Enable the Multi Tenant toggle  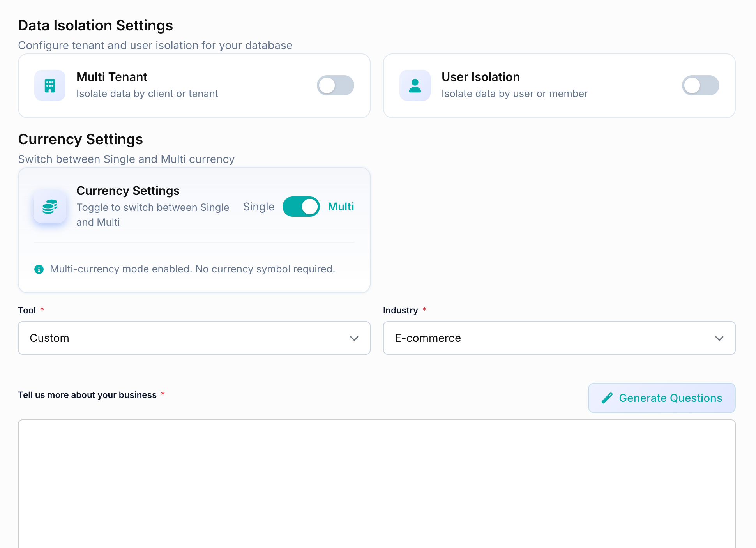coord(335,85)
